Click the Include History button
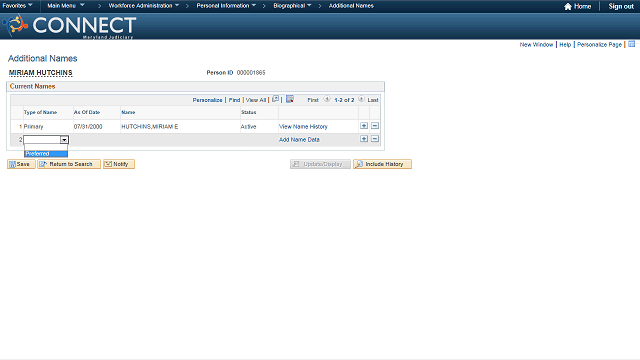Viewport: 640px width, 360px height. [x=382, y=164]
